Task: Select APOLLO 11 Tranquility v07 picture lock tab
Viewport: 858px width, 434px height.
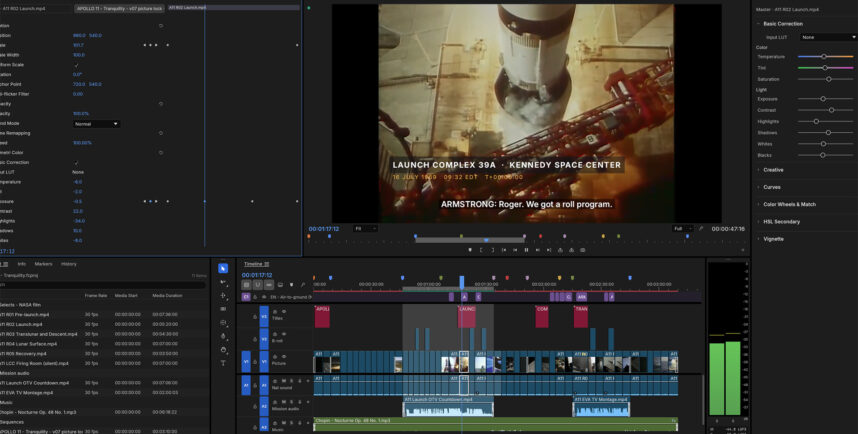Action: coord(119,9)
